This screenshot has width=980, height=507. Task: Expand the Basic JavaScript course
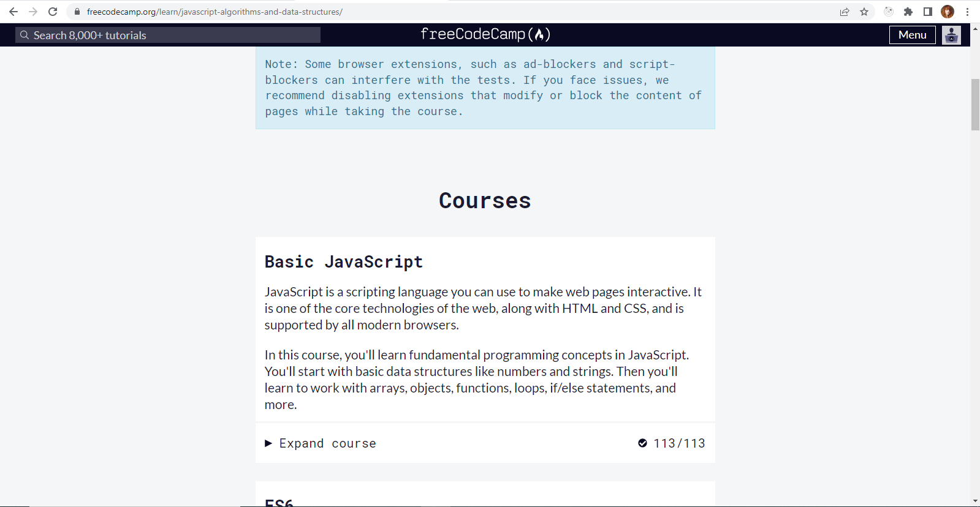click(x=327, y=443)
